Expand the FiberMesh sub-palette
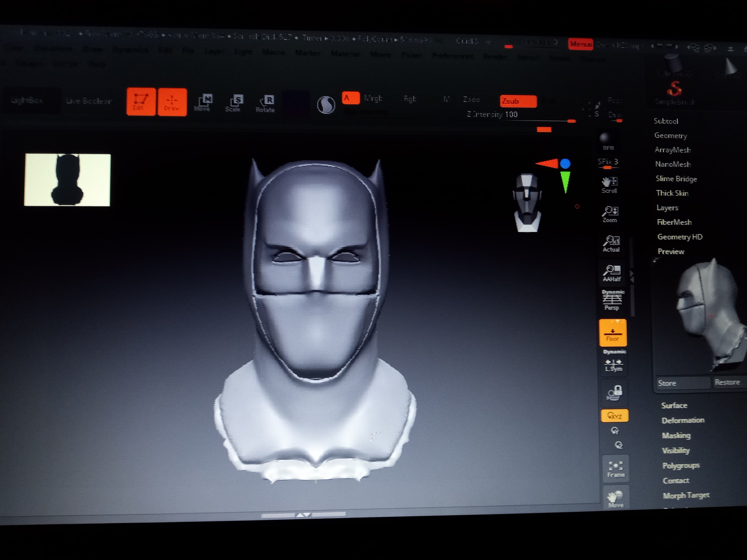 pyautogui.click(x=674, y=222)
